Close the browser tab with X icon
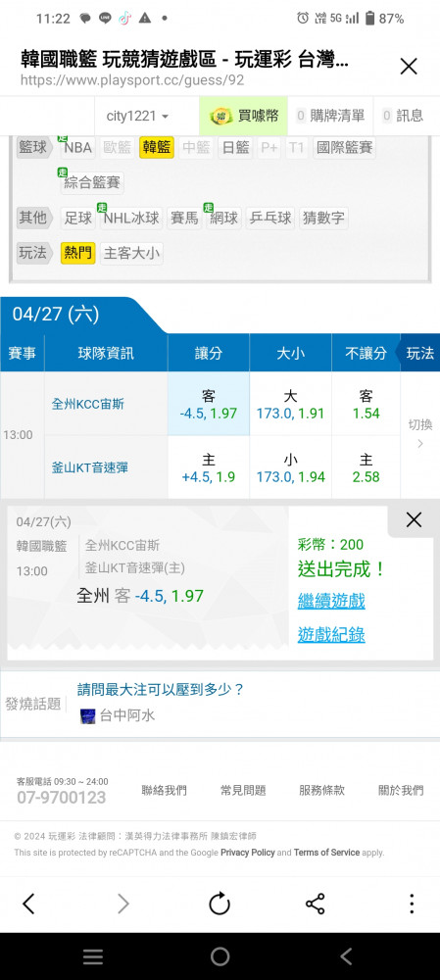 pos(408,67)
